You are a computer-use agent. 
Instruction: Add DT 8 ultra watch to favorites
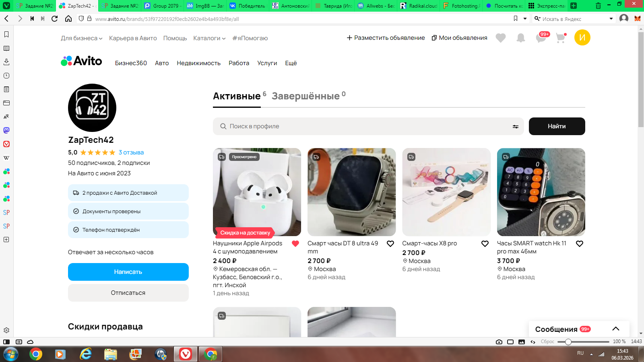[x=390, y=244]
